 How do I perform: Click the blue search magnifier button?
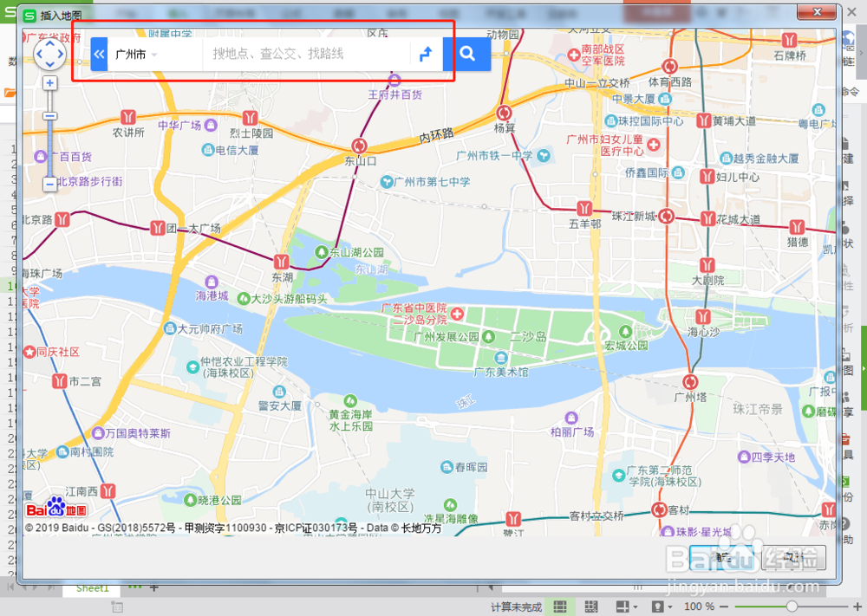467,54
